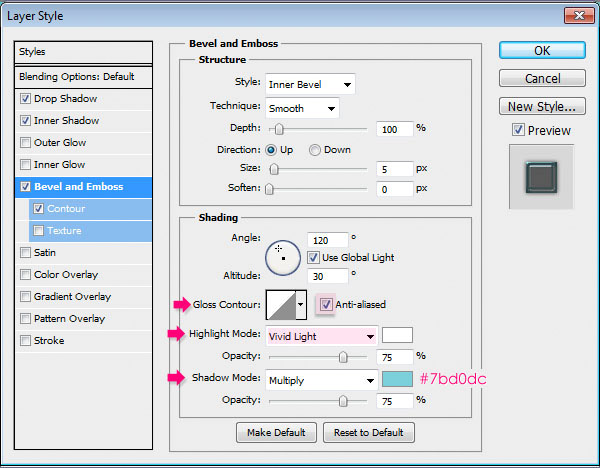Enable the Texture checkbox

point(38,231)
